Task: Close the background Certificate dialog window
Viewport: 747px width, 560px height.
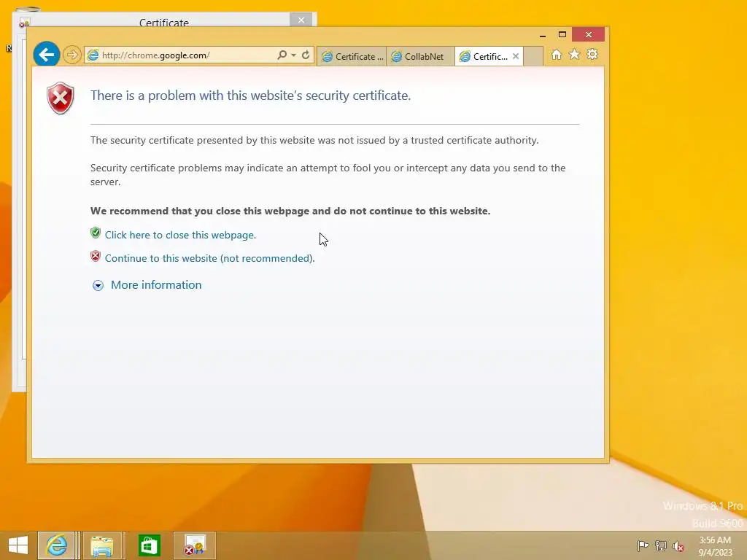Action: tap(301, 20)
